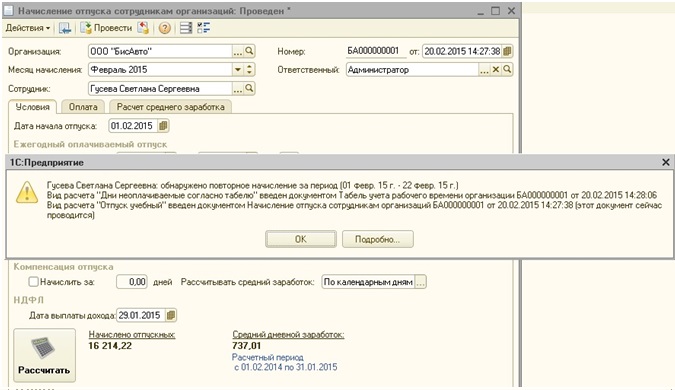Clear the Ответственный field with X
Image resolution: width=675 pixels, height=390 pixels.
click(496, 69)
